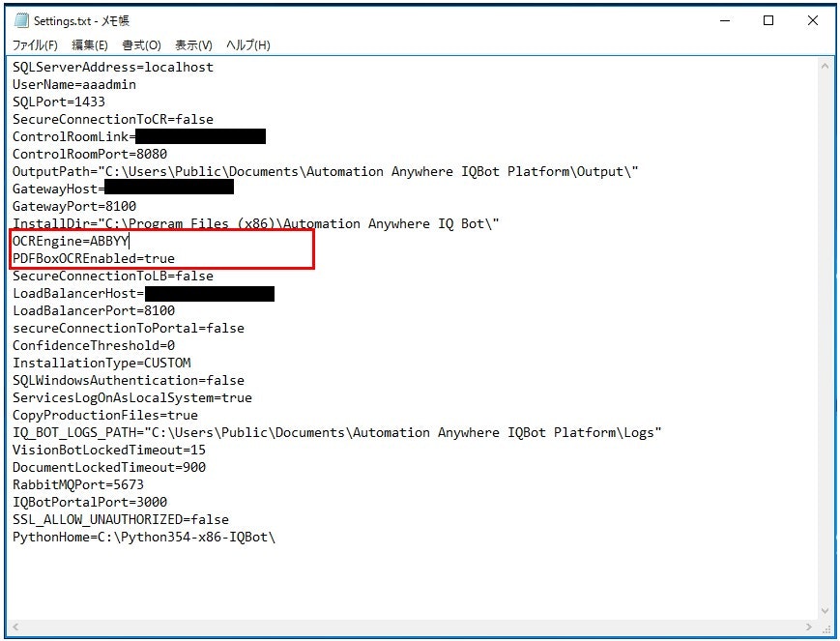Screen dimensions: 840x641
Task: Click the RabbitMQPort=5673 line
Action: click(78, 485)
